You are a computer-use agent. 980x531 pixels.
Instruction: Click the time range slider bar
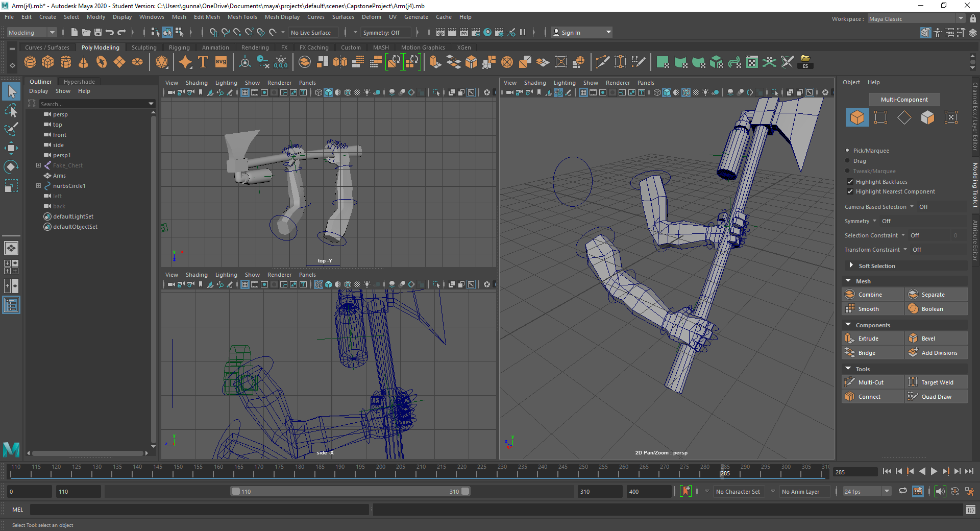tap(350, 492)
